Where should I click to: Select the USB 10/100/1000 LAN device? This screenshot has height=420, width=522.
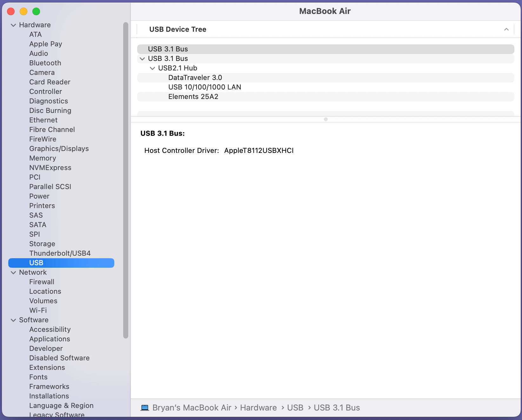pos(204,87)
